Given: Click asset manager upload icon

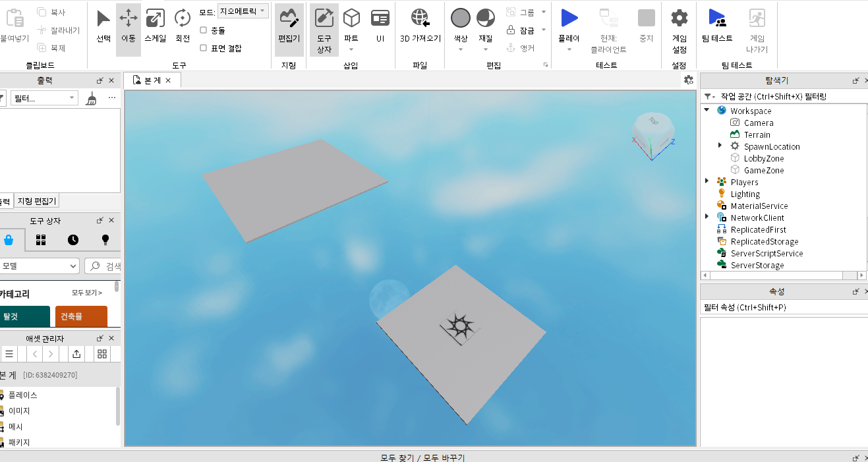Looking at the screenshot, I should [76, 354].
